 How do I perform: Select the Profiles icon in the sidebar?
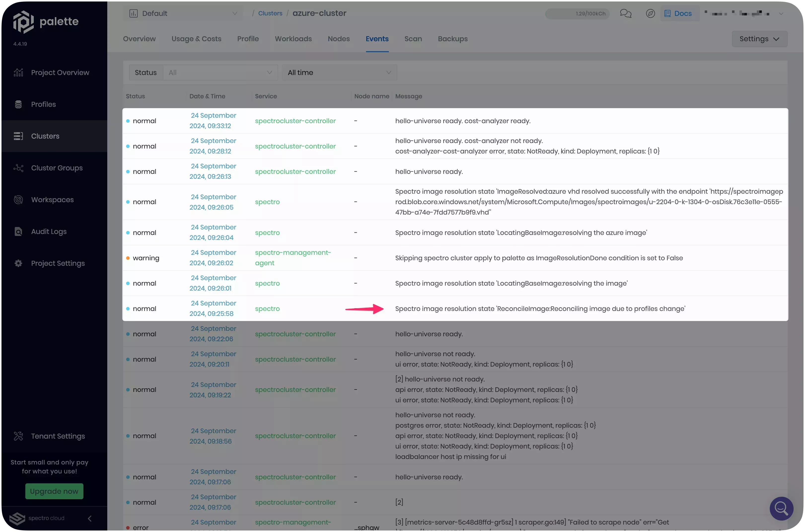point(19,104)
